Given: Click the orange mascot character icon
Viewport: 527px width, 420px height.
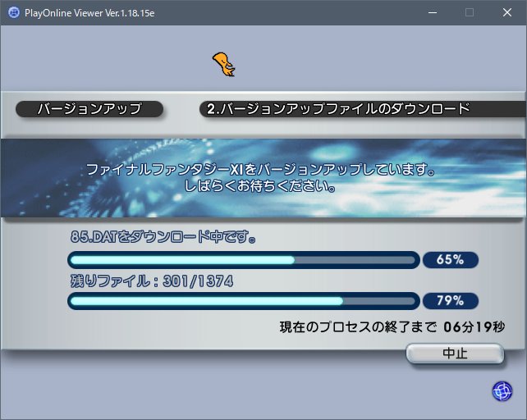Looking at the screenshot, I should [224, 64].
